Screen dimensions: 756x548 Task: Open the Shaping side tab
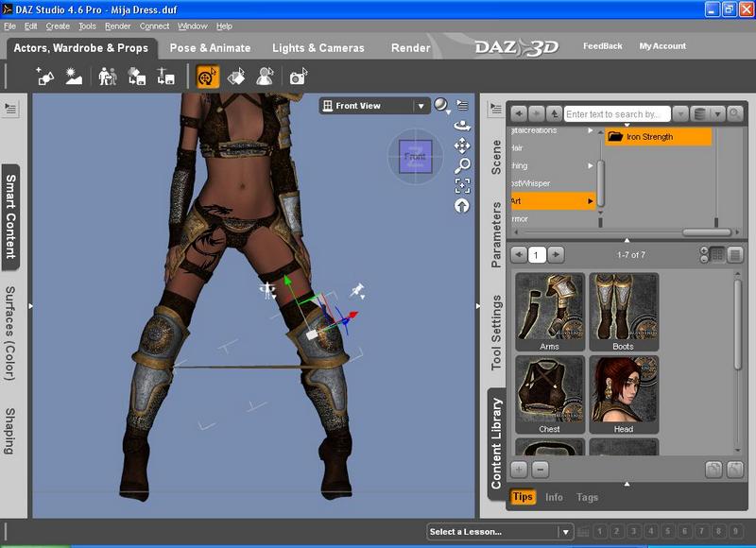click(x=10, y=432)
